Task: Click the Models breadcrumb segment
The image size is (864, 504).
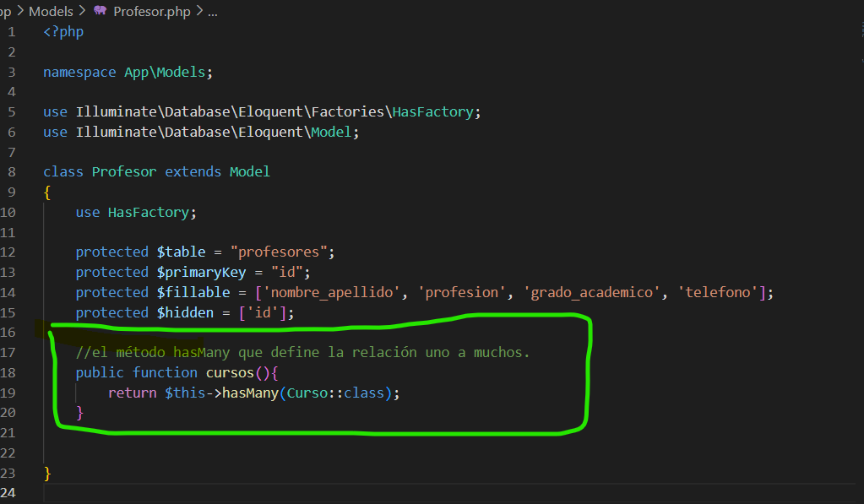Action: pos(51,11)
